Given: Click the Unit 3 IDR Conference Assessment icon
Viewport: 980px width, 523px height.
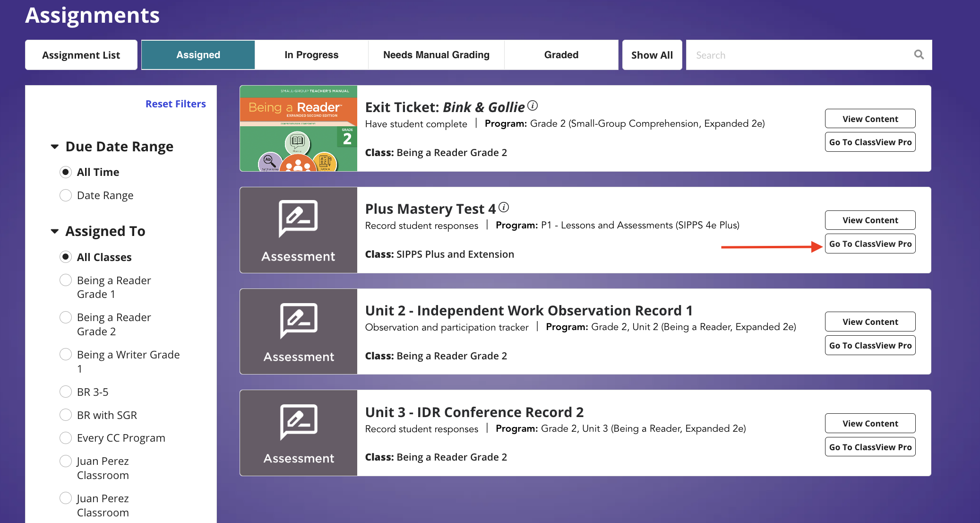Looking at the screenshot, I should 298,433.
